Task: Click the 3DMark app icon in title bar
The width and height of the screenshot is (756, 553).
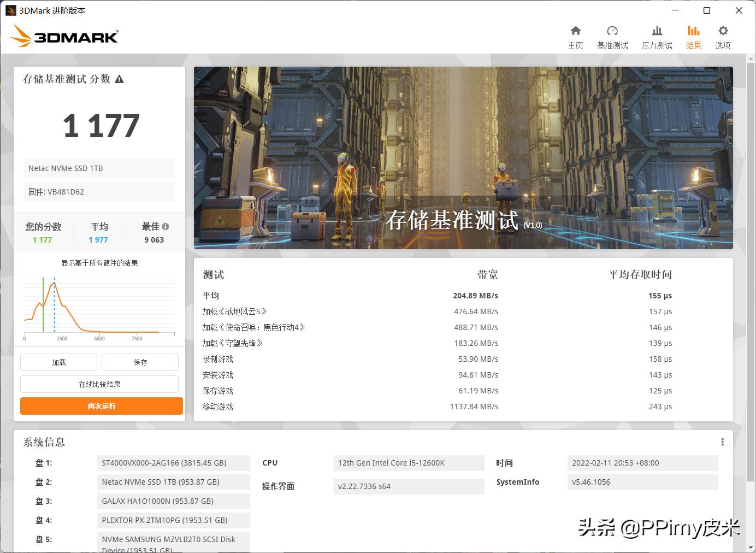Action: [10, 10]
